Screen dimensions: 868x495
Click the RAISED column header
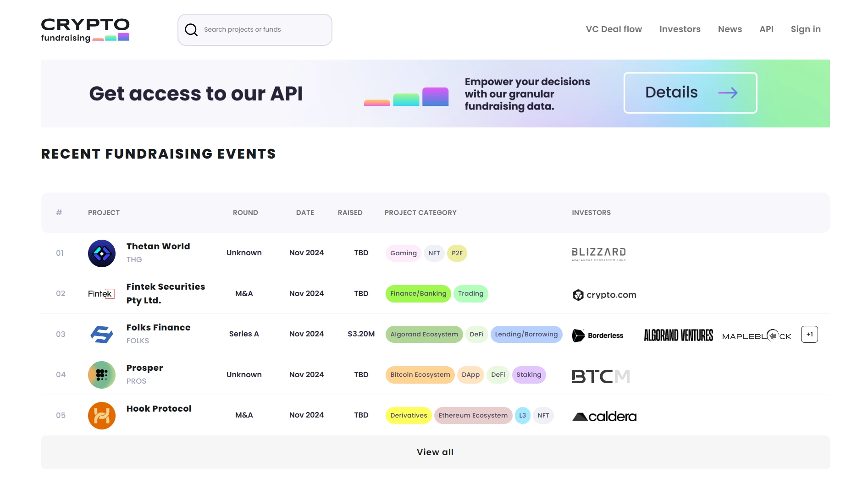(350, 213)
